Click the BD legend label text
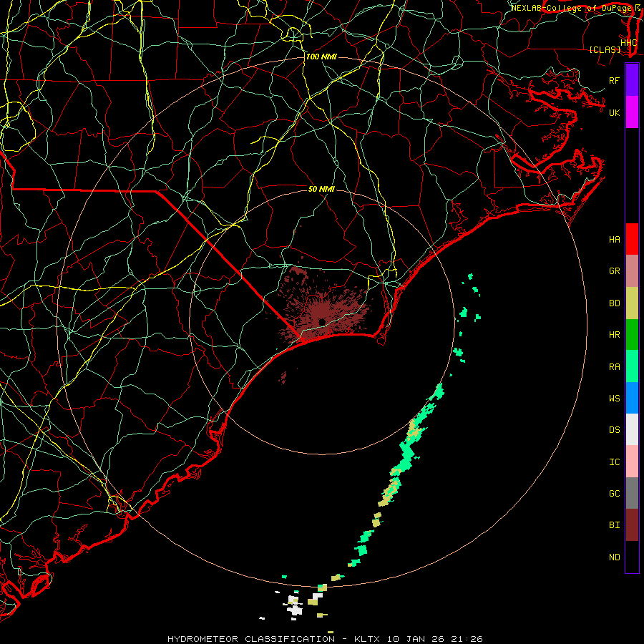The image size is (644, 644). 615,303
